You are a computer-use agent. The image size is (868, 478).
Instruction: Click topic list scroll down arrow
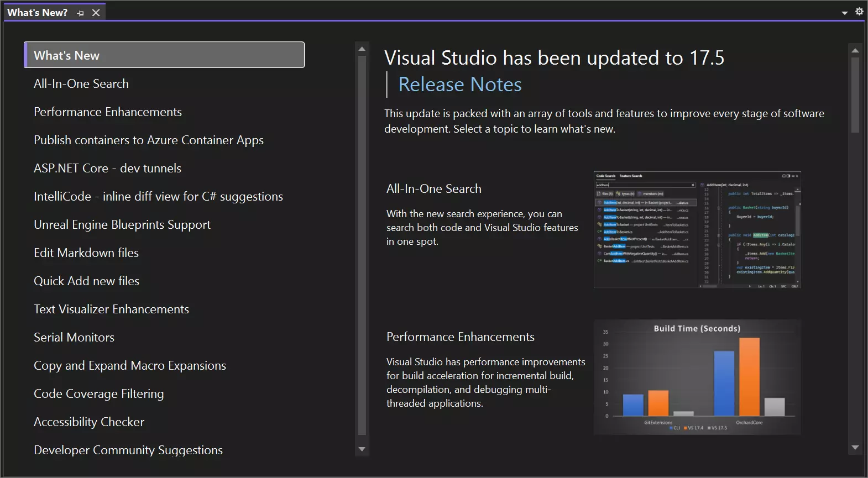point(362,449)
